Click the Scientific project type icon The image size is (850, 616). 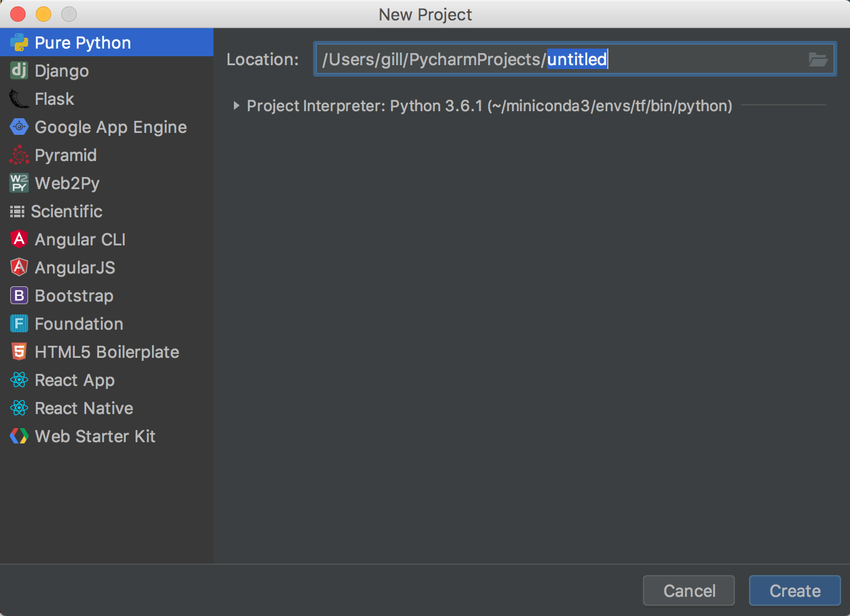pyautogui.click(x=19, y=211)
